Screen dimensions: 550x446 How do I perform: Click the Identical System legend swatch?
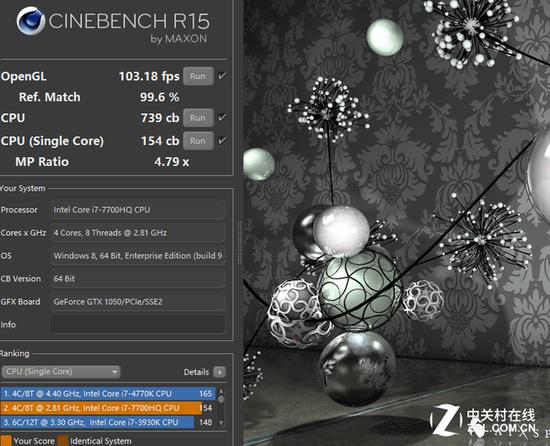point(63,441)
